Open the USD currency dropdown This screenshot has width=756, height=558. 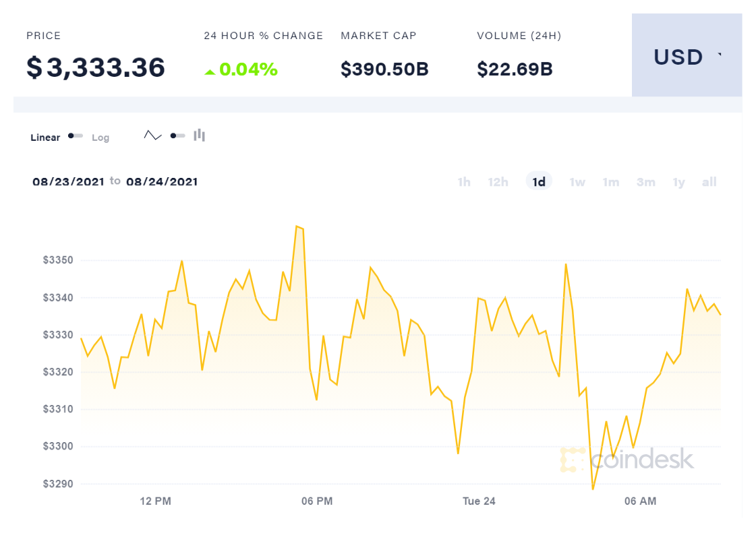(x=687, y=57)
